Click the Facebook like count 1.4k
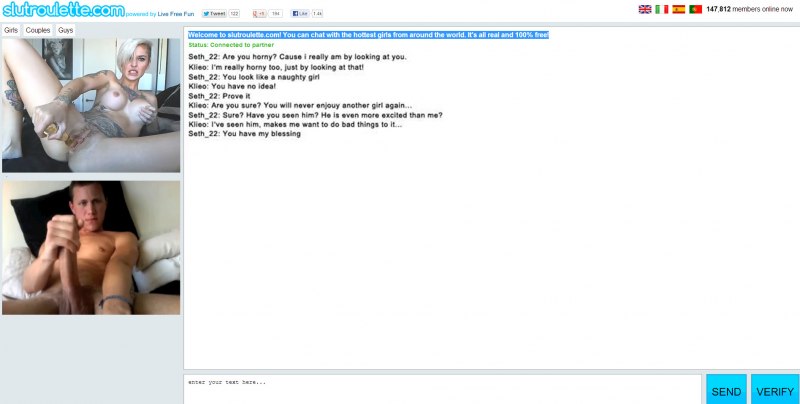 point(317,14)
